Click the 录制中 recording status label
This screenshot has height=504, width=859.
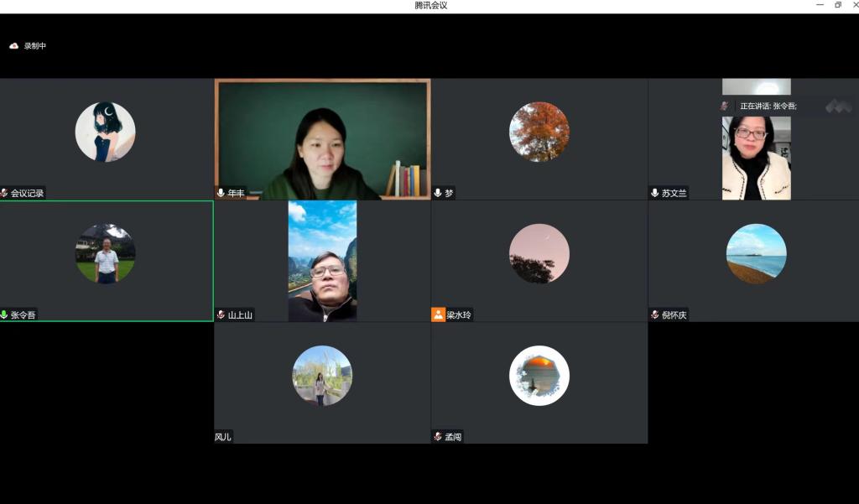pos(35,46)
